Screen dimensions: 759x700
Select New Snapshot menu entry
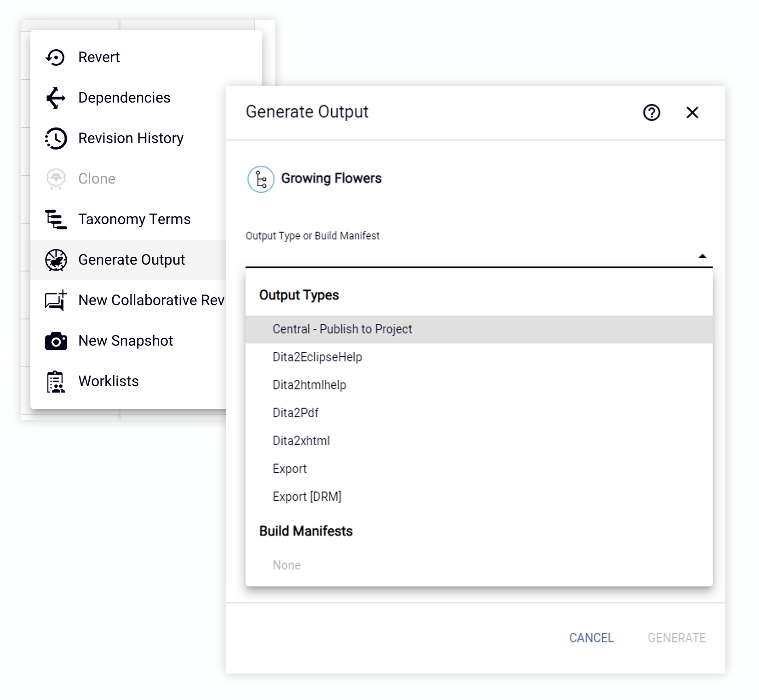(x=128, y=341)
